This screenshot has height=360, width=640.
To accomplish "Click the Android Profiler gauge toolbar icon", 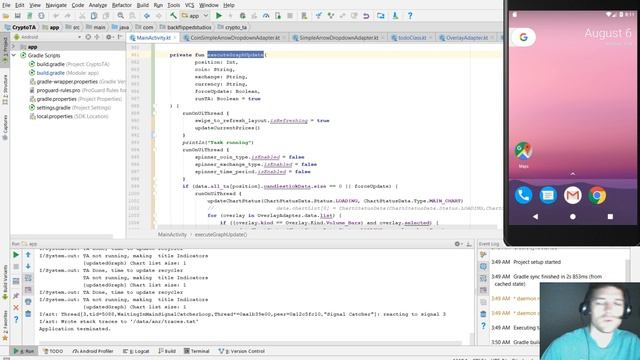I will [266, 16].
